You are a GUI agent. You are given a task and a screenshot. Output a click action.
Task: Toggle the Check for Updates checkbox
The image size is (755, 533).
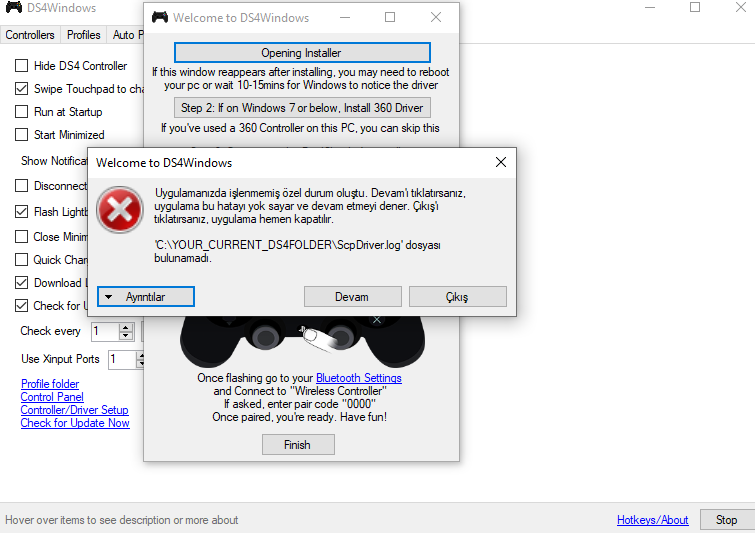(22, 305)
